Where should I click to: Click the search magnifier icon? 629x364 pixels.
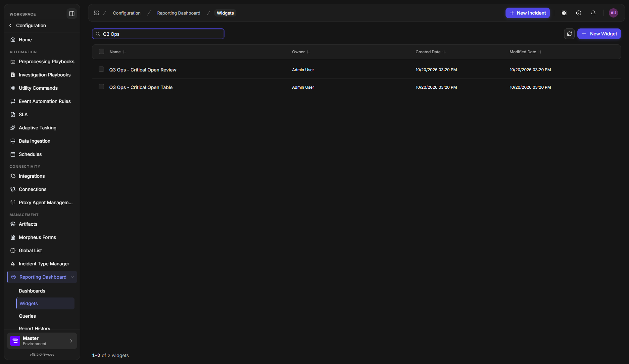(98, 34)
